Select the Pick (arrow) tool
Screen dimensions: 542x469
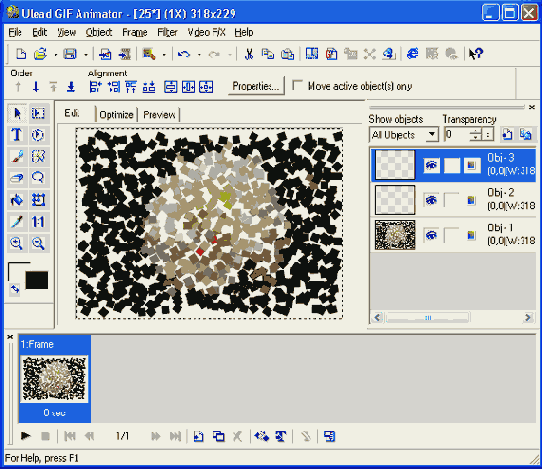coord(17,113)
